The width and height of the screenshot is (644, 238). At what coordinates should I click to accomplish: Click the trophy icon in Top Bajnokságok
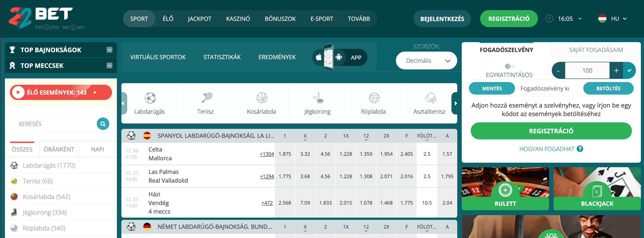[12, 50]
